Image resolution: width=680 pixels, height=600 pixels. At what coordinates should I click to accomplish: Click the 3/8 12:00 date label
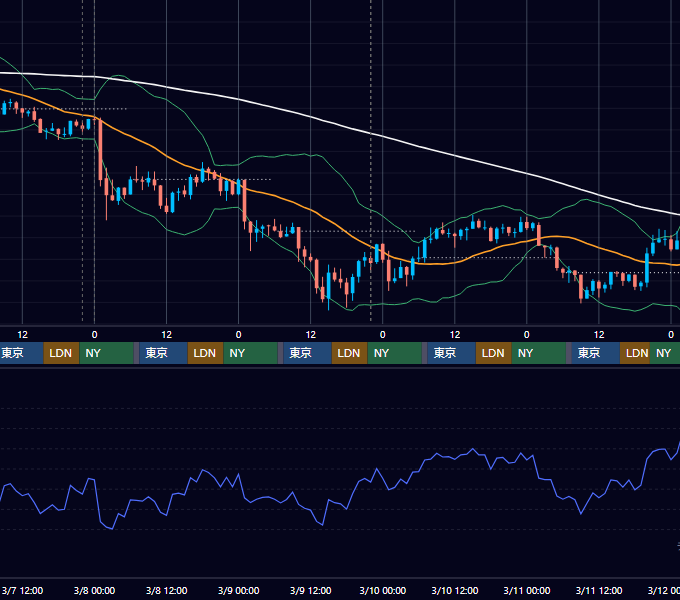[x=167, y=590]
